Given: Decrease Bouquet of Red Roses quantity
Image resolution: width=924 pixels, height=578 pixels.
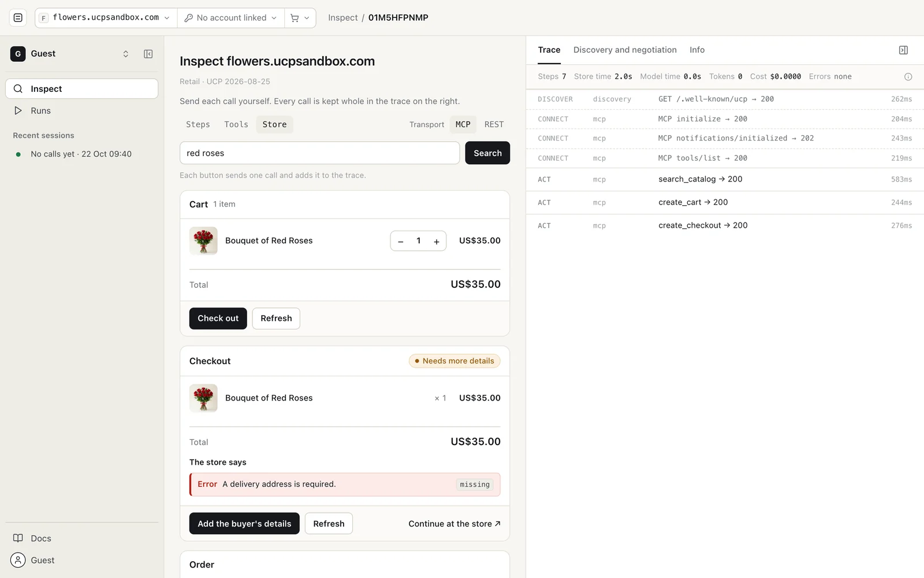Looking at the screenshot, I should (401, 241).
